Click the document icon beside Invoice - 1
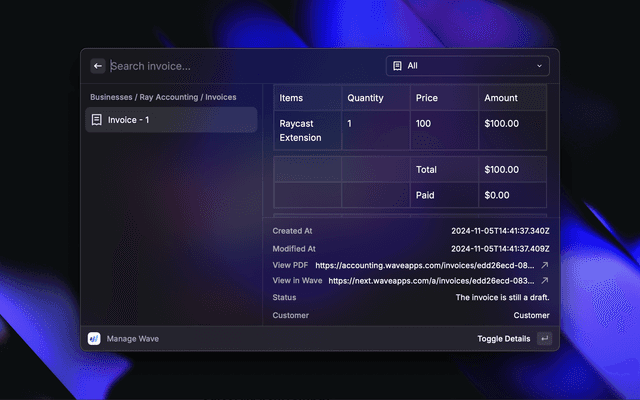This screenshot has width=640, height=400. [96, 120]
